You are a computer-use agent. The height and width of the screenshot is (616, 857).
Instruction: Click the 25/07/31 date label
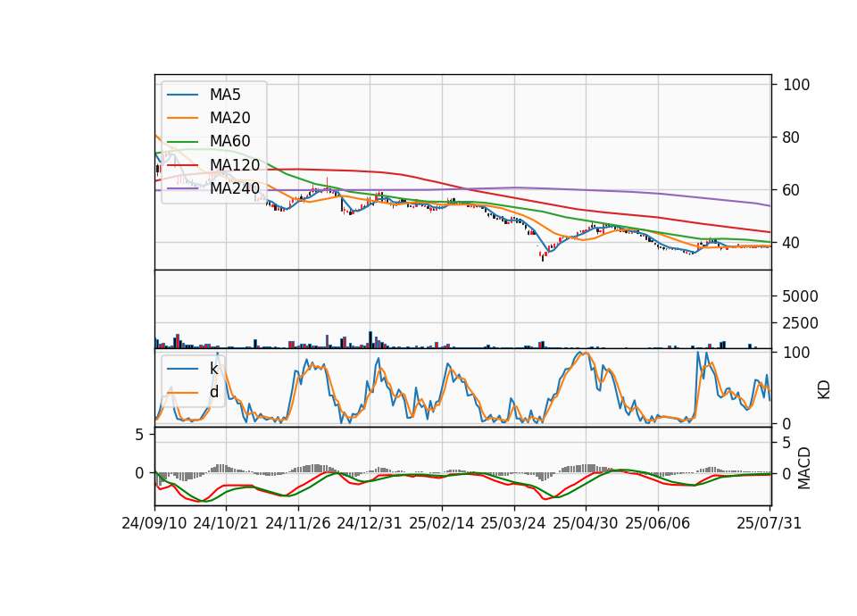[x=769, y=523]
